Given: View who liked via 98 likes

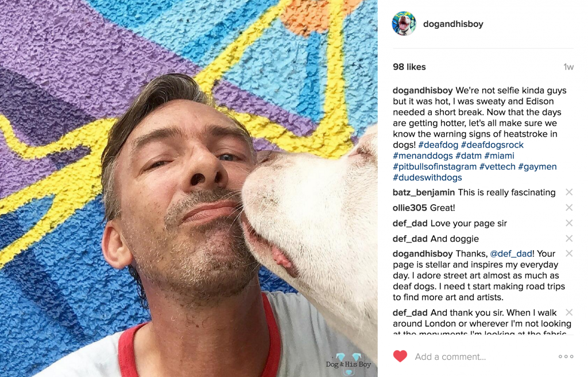Looking at the screenshot, I should click(409, 67).
